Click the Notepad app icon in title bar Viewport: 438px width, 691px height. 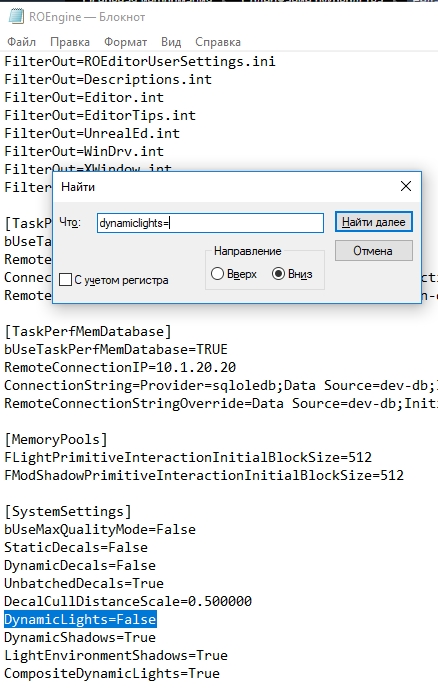pos(16,17)
